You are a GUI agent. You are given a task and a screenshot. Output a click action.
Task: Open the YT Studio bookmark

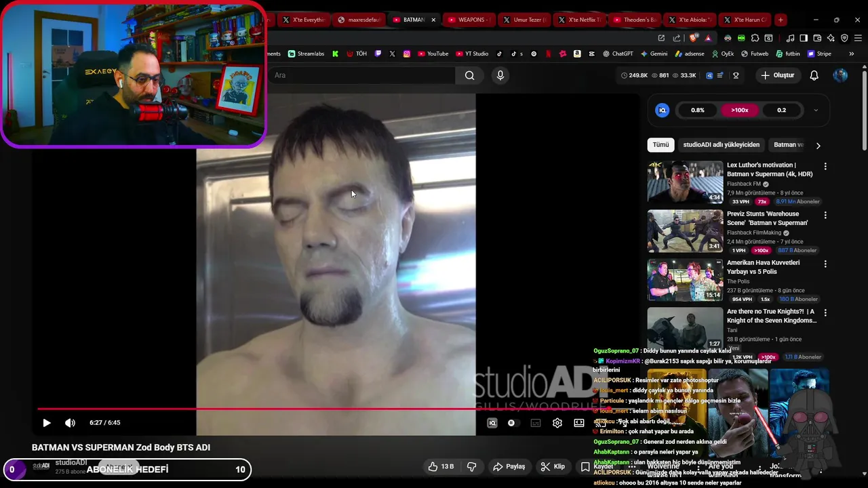[472, 54]
